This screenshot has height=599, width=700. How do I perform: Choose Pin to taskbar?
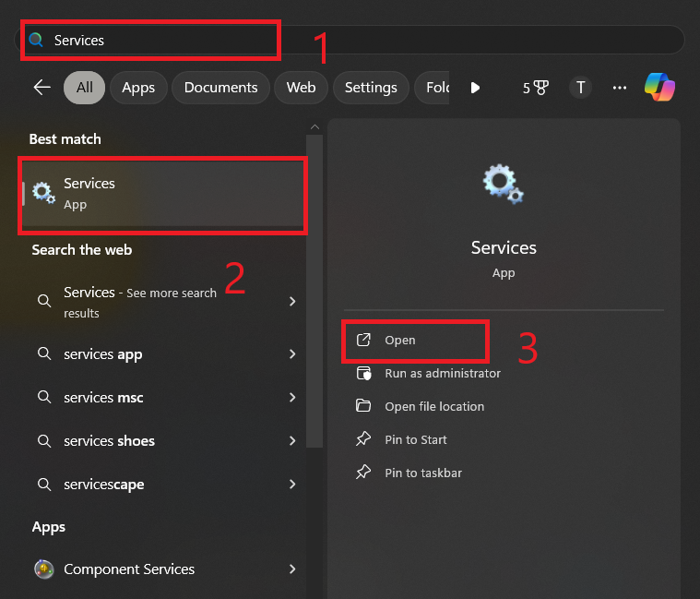click(422, 473)
